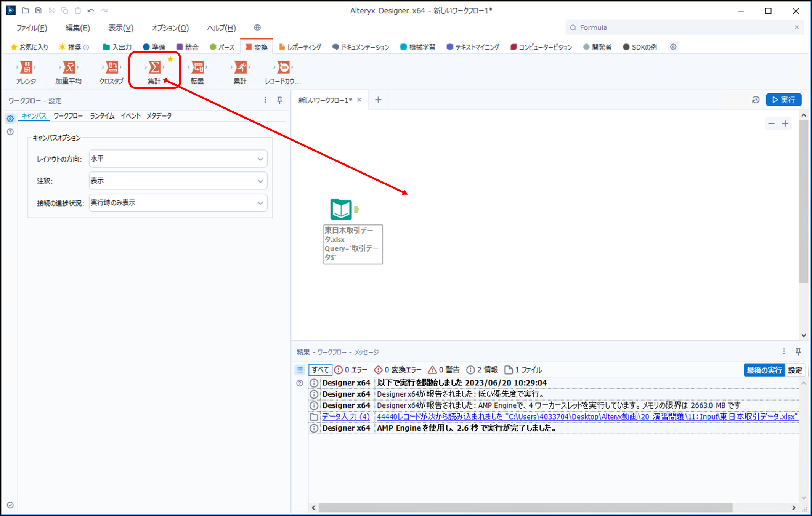This screenshot has height=516, width=812.
Task: Click the データ入力 book node on canvas
Action: pyautogui.click(x=341, y=209)
